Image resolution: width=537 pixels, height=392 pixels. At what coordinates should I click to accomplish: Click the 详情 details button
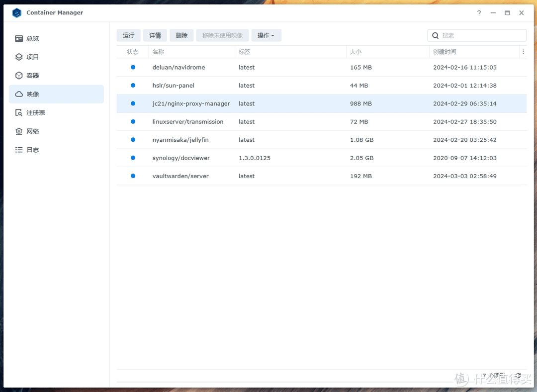coord(155,35)
